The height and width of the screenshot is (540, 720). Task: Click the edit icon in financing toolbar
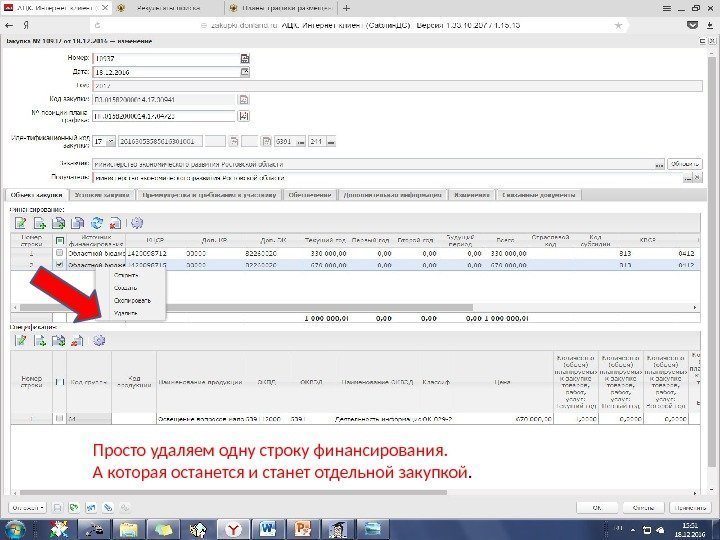[21, 223]
